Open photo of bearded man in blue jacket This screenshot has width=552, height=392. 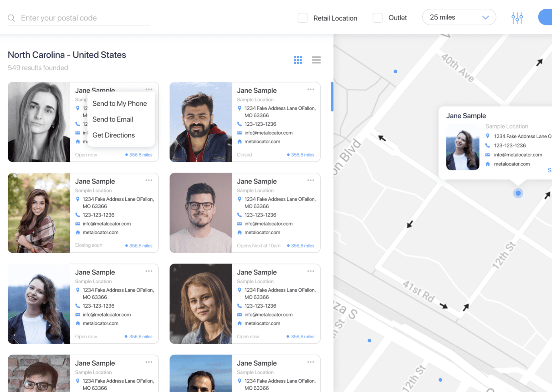click(201, 122)
